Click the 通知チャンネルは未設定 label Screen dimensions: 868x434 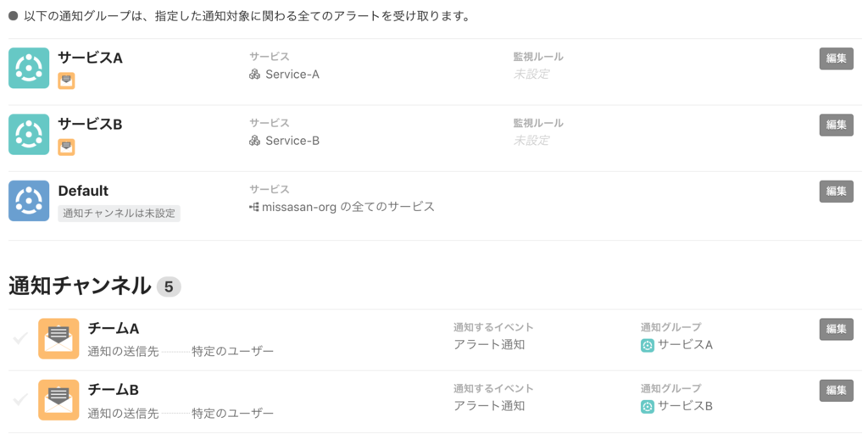click(x=119, y=214)
